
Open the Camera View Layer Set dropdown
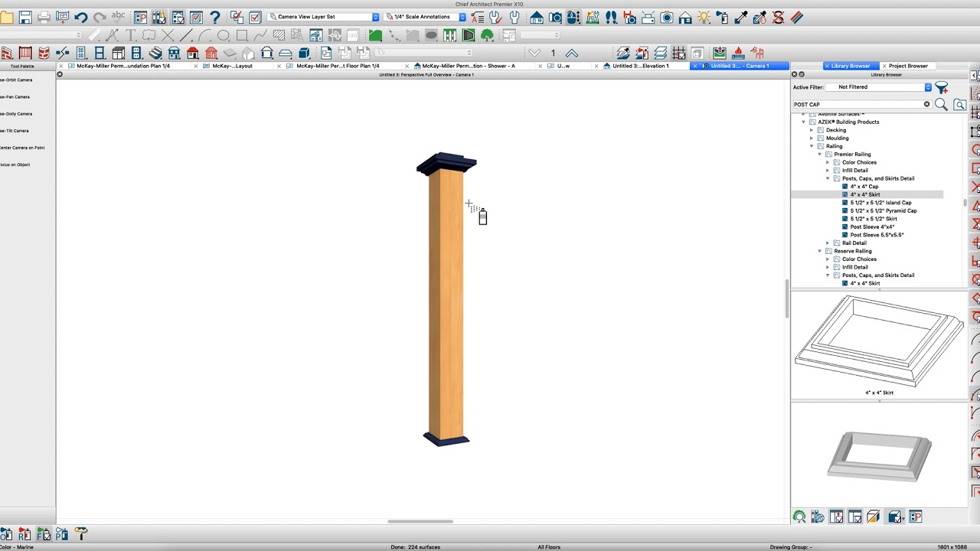tap(323, 17)
